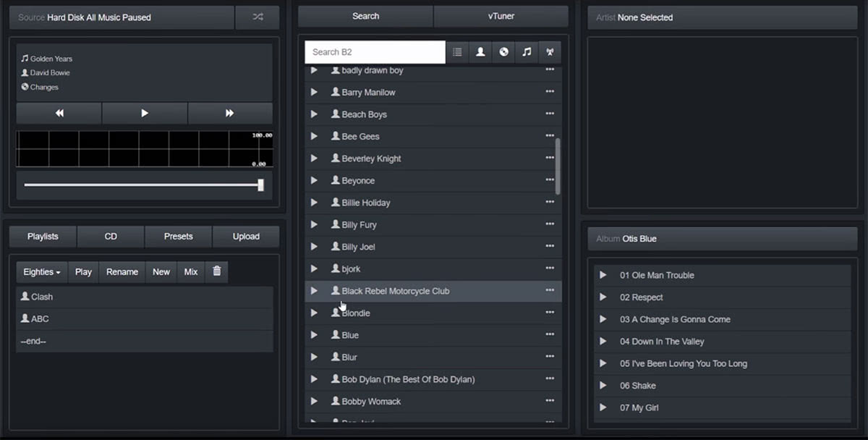The width and height of the screenshot is (868, 440).
Task: Play Beach Boys arrow
Action: click(314, 114)
